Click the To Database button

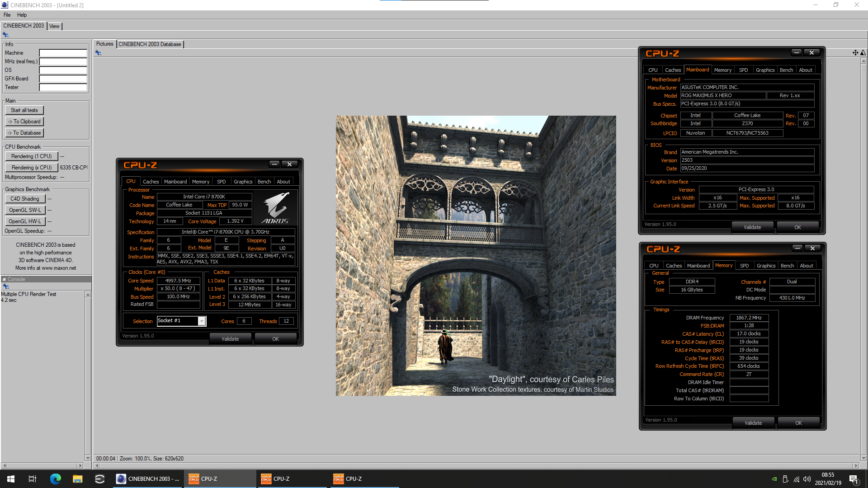point(24,133)
